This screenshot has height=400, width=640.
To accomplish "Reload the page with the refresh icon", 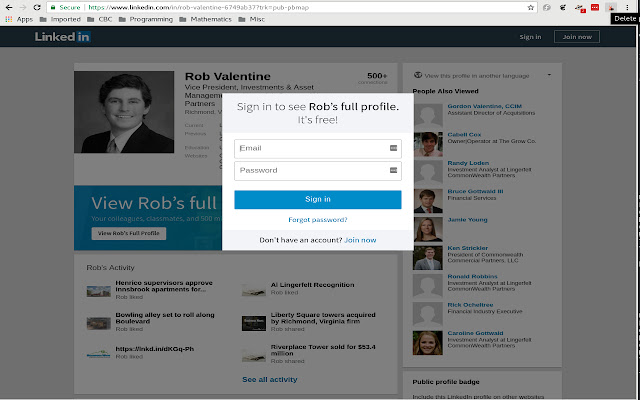I will (x=37, y=7).
